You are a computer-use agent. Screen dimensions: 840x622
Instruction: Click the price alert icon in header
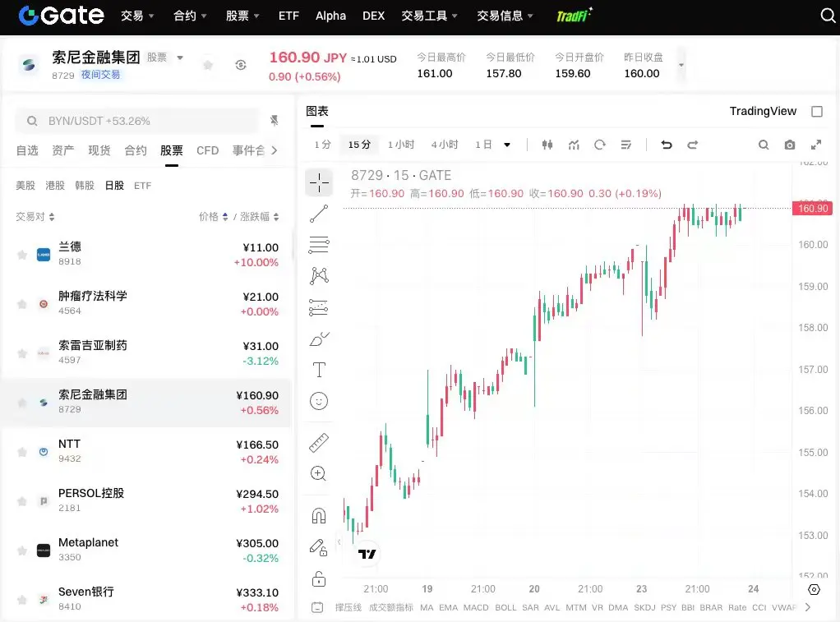241,65
